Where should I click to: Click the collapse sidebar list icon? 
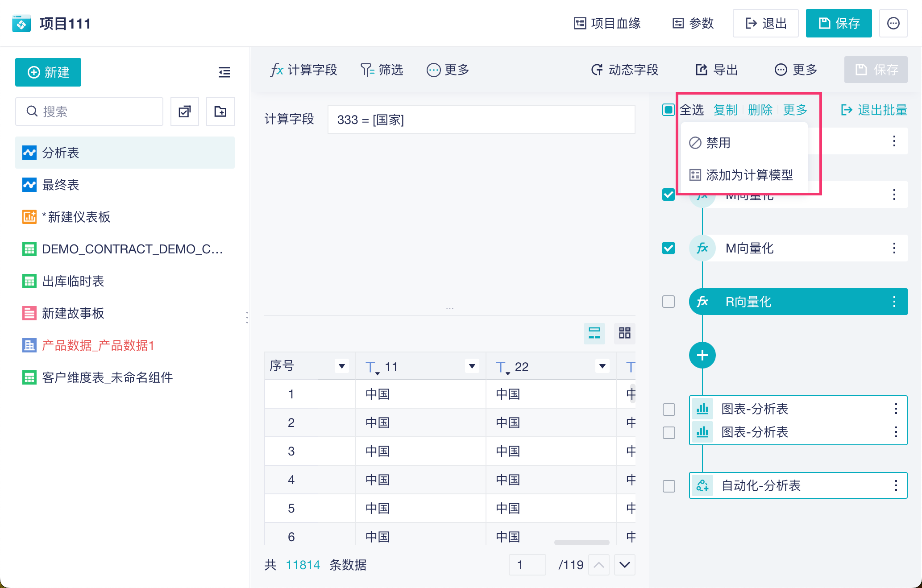(224, 72)
